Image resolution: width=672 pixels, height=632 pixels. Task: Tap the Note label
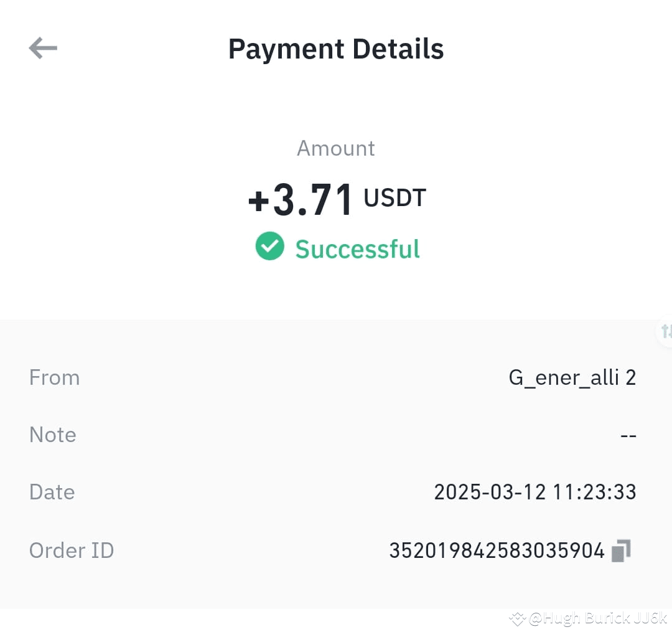click(53, 435)
